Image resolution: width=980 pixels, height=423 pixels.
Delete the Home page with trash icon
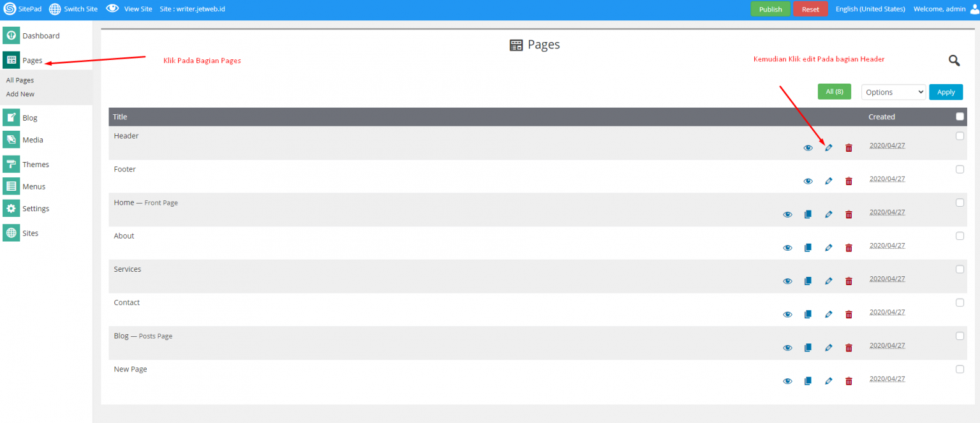coord(849,214)
